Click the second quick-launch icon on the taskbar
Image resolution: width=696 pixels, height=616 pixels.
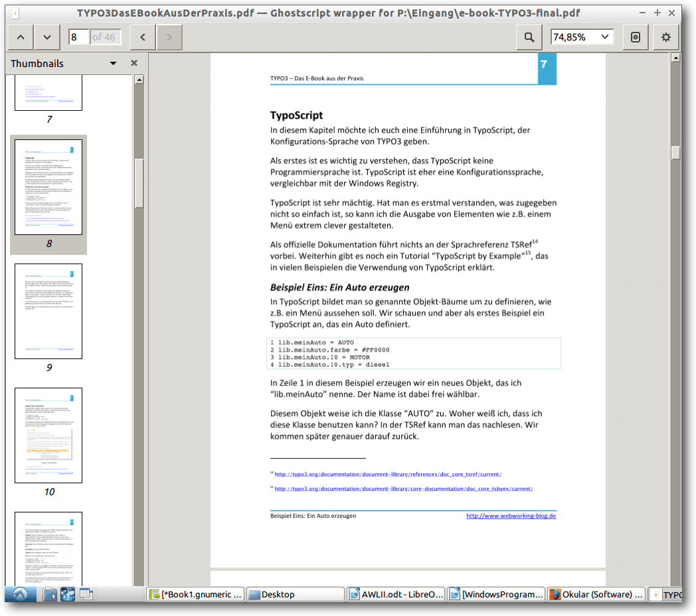(x=68, y=594)
